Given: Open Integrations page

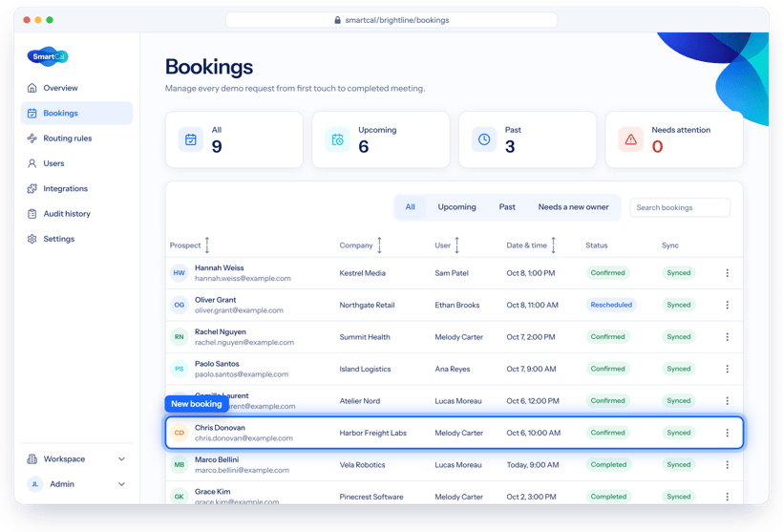Looking at the screenshot, I should point(77,188).
